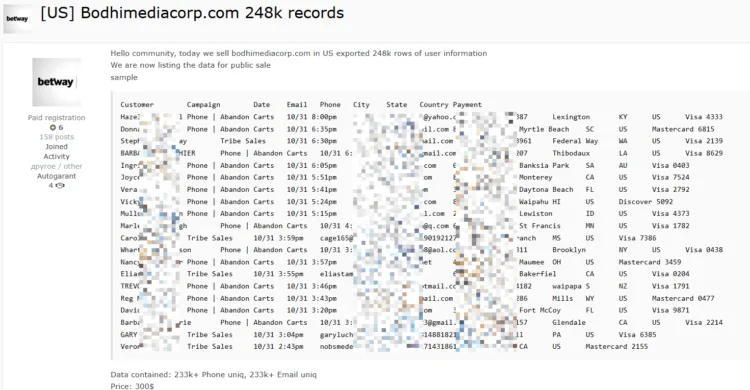Click the State column header
Viewport: 750px width, 390px height.
tap(397, 105)
